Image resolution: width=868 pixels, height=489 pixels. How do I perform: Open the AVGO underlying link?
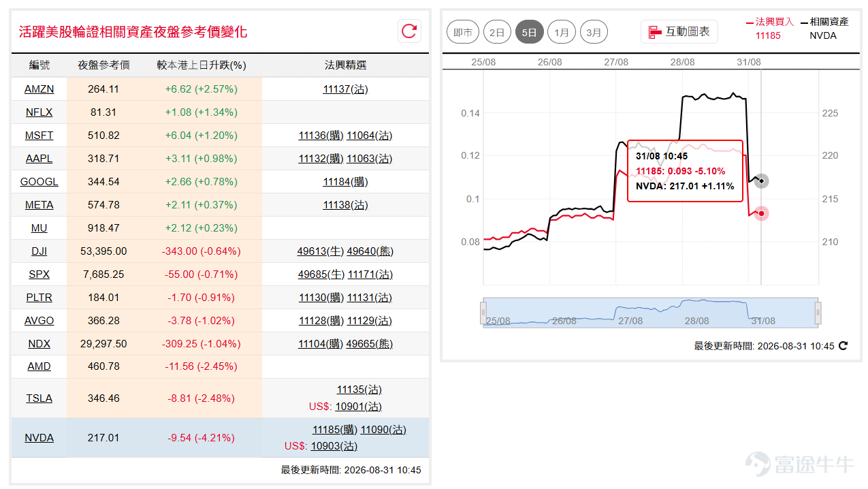[39, 321]
